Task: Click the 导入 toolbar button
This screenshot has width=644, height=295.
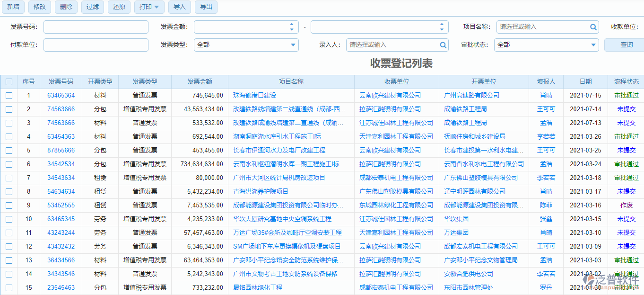Action: (x=179, y=7)
